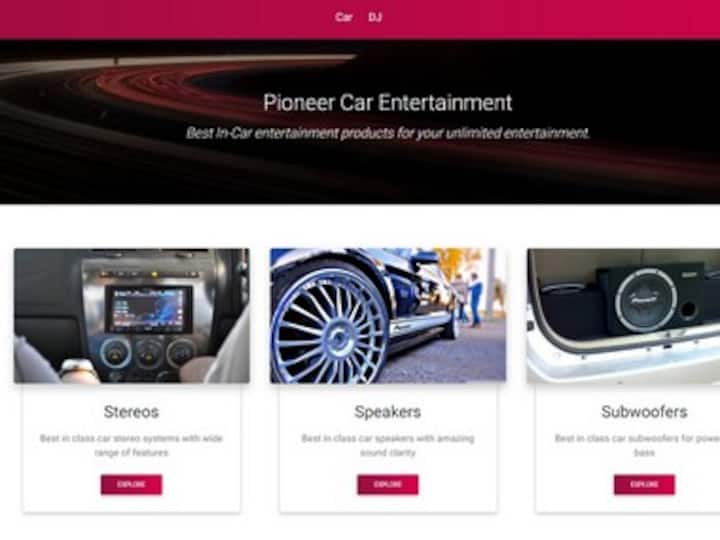
Task: Select the Stereos card title
Action: click(131, 412)
